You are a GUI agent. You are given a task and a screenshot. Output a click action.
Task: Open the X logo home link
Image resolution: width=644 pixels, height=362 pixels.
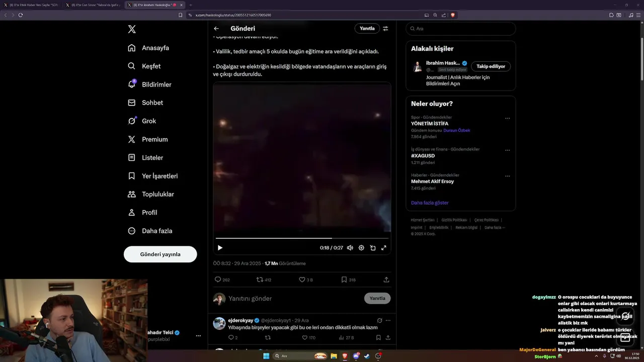coord(132,29)
